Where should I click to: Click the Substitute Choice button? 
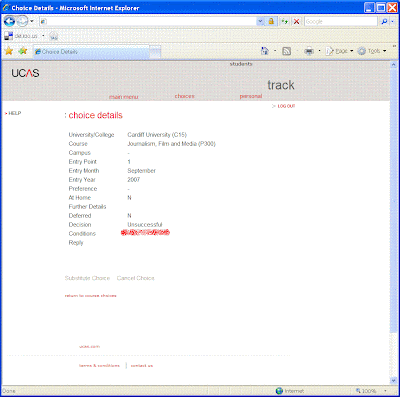click(87, 278)
